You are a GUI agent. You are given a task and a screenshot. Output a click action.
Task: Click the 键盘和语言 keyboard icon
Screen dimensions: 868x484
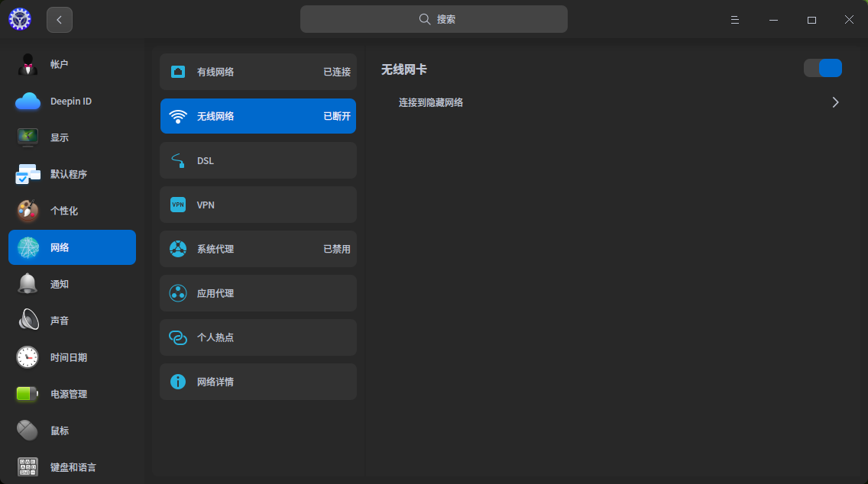[x=28, y=467]
